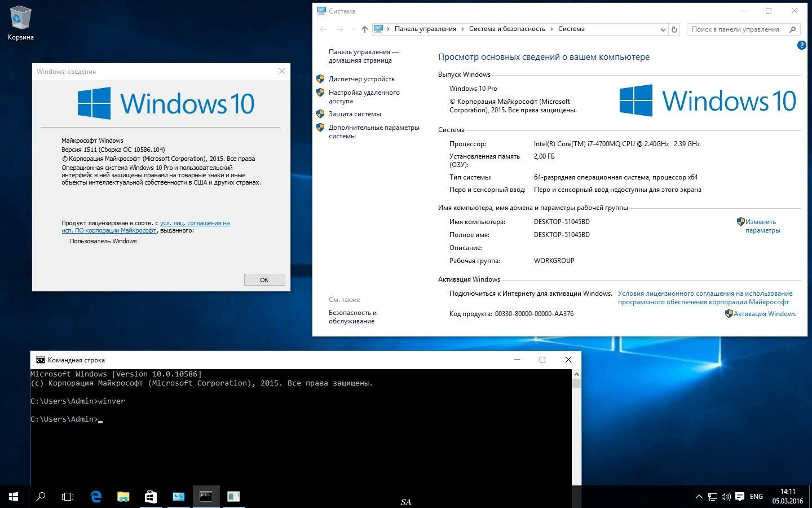Click the Control Panel search field

pos(743,29)
